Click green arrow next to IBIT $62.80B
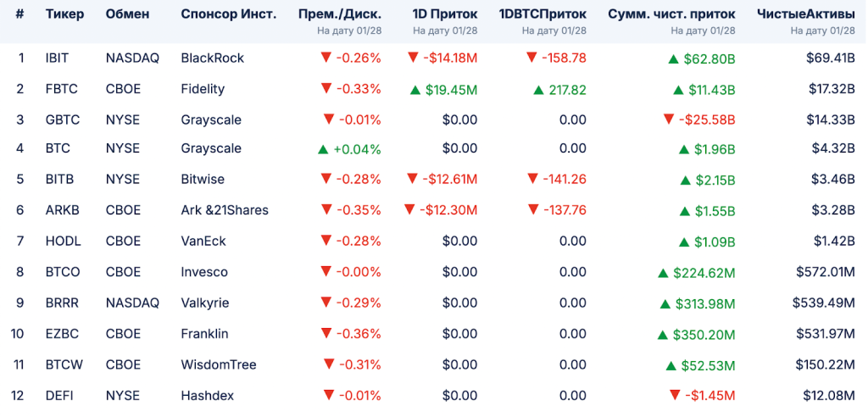 [x=673, y=58]
